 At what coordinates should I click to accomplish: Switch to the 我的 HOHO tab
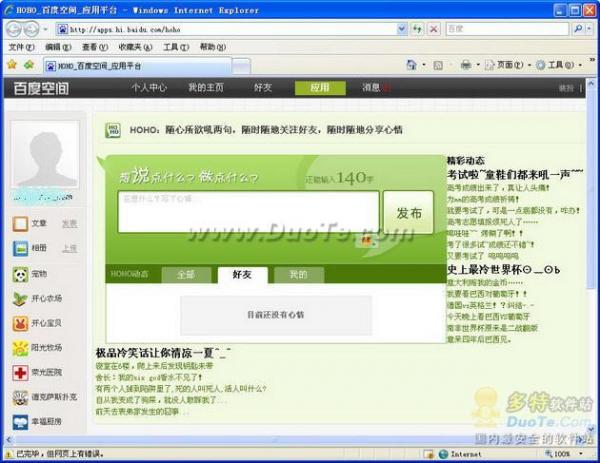point(299,275)
